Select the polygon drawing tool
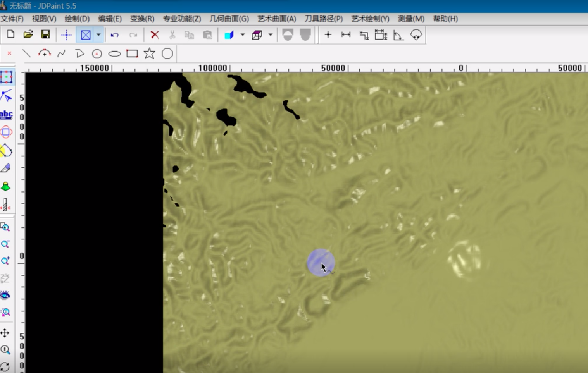Viewport: 588px width, 373px height. 167,53
